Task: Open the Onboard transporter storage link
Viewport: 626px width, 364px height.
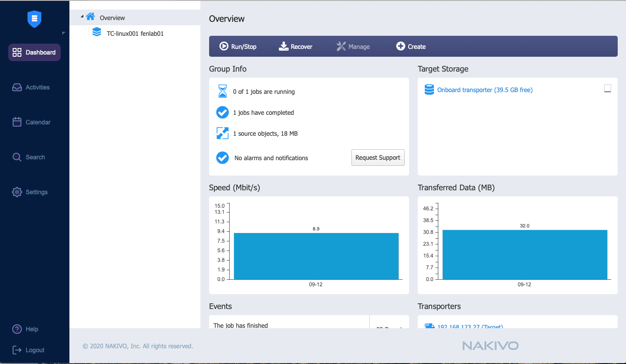Action: tap(485, 90)
